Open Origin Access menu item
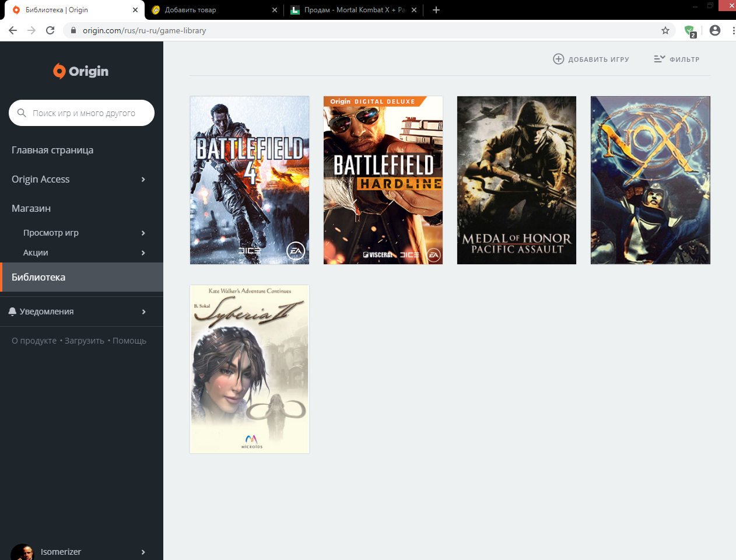Screen dimensions: 736x560 (40, 179)
